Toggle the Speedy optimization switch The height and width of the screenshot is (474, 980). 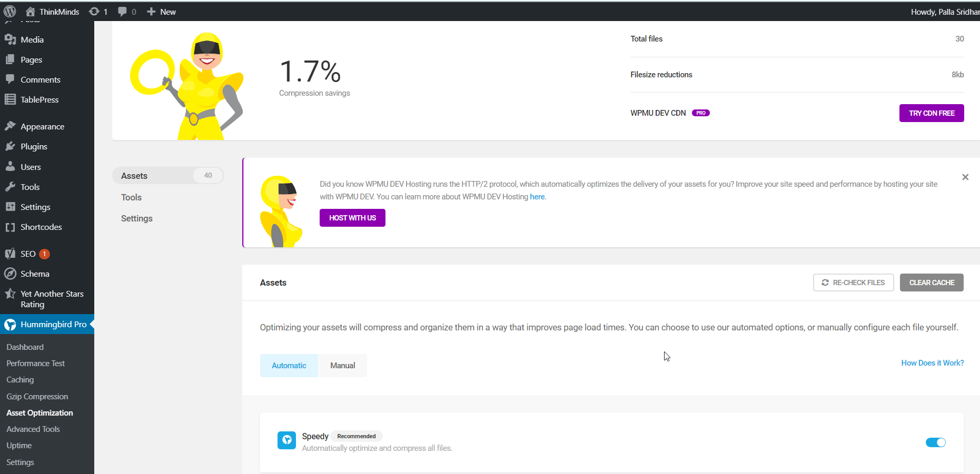click(936, 442)
